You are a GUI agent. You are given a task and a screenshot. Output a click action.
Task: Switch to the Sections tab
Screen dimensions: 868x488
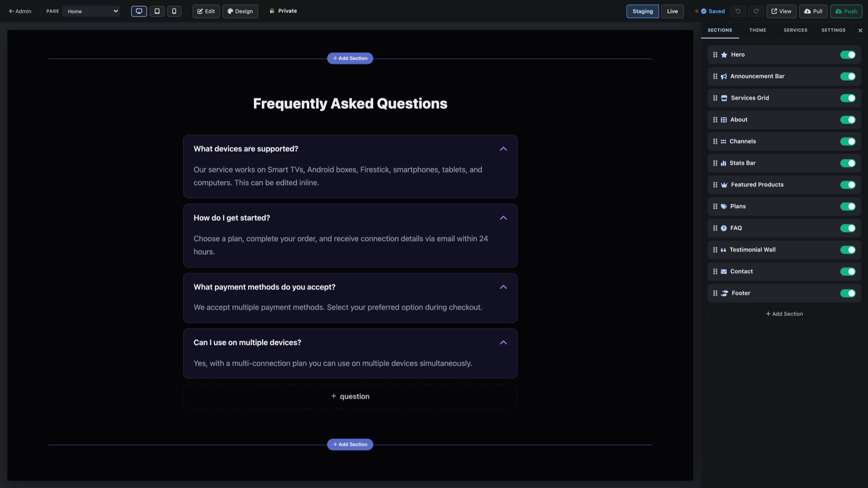[x=719, y=30]
